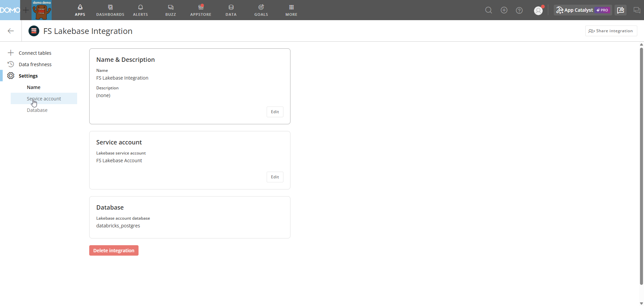This screenshot has width=644, height=306.
Task: Open the help question mark icon
Action: [x=519, y=10]
